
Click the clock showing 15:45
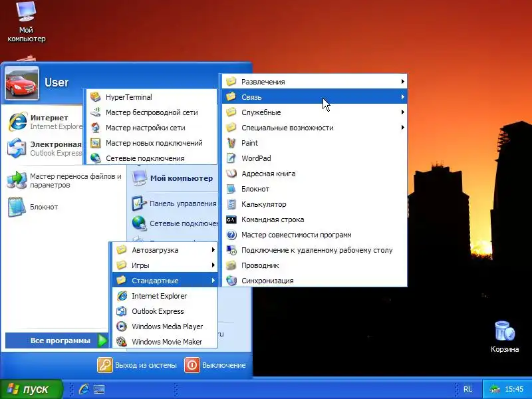coord(514,389)
